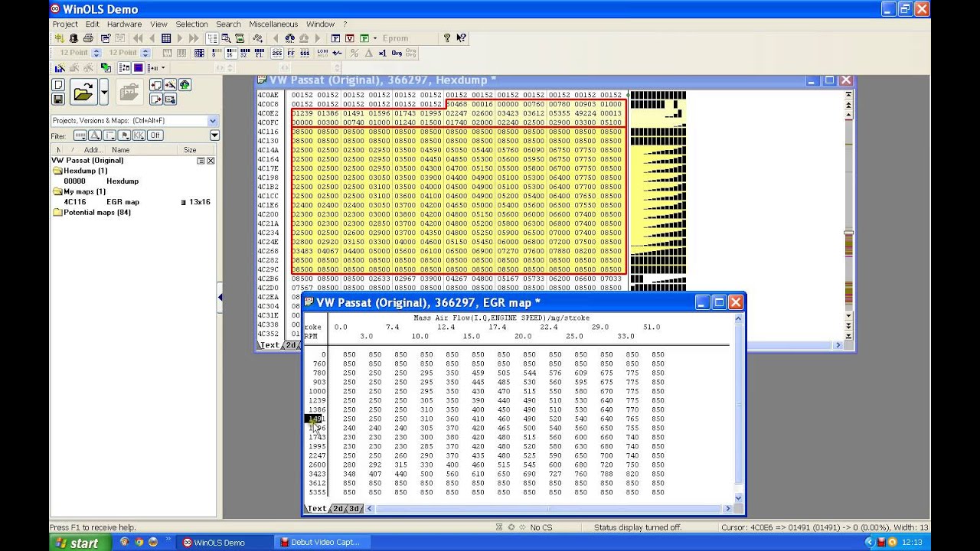Click the import file icon with red arrow
980x551 pixels.
pos(155,84)
